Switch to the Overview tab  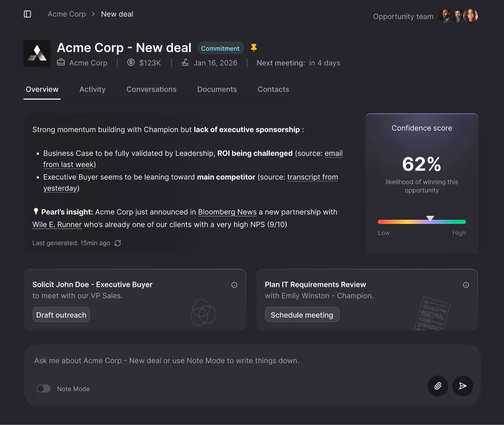point(42,89)
